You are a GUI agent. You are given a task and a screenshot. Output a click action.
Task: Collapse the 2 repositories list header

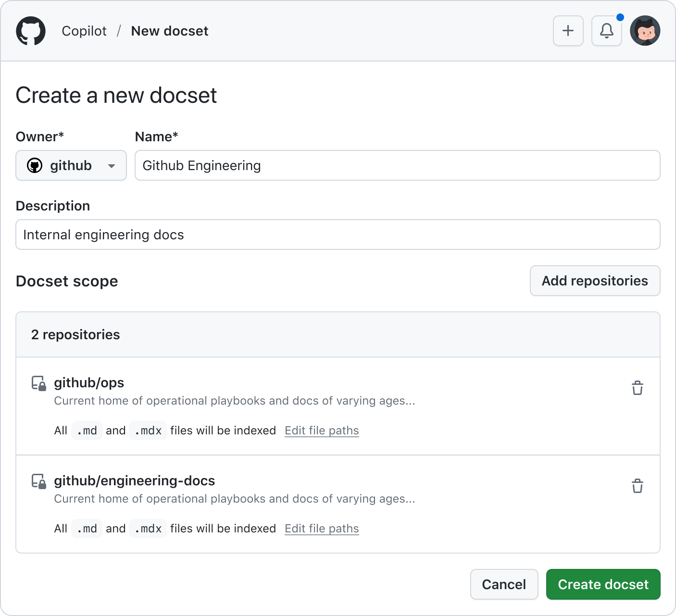coord(75,334)
